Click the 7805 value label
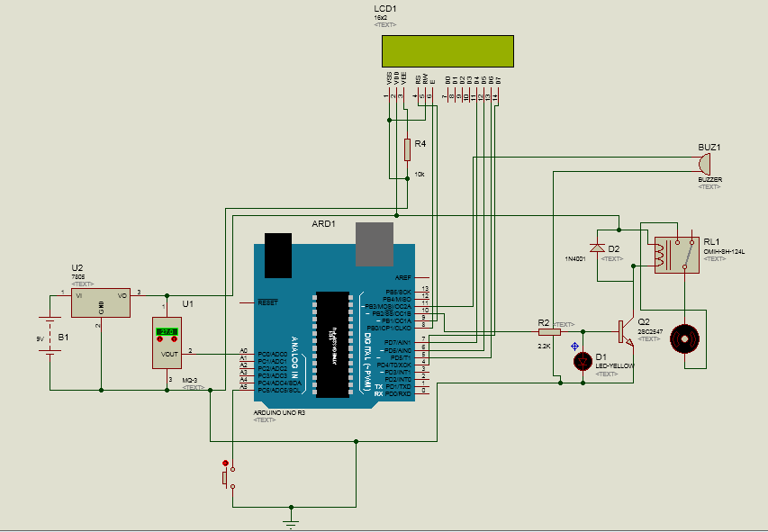This screenshot has height=532, width=768. [x=77, y=276]
